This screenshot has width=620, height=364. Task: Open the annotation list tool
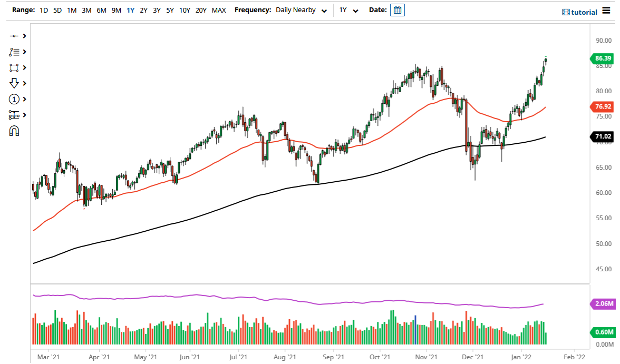[15, 52]
